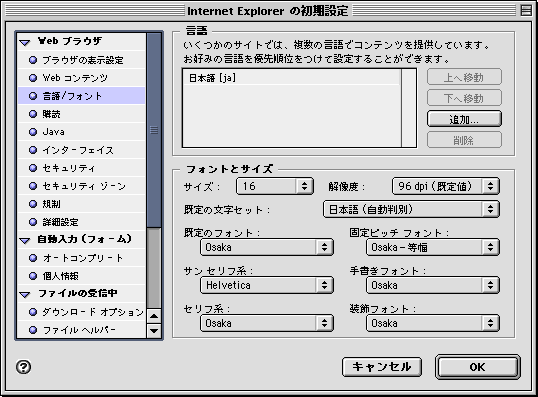
Task: Click the window collapse box in title bar
Action: click(x=526, y=10)
